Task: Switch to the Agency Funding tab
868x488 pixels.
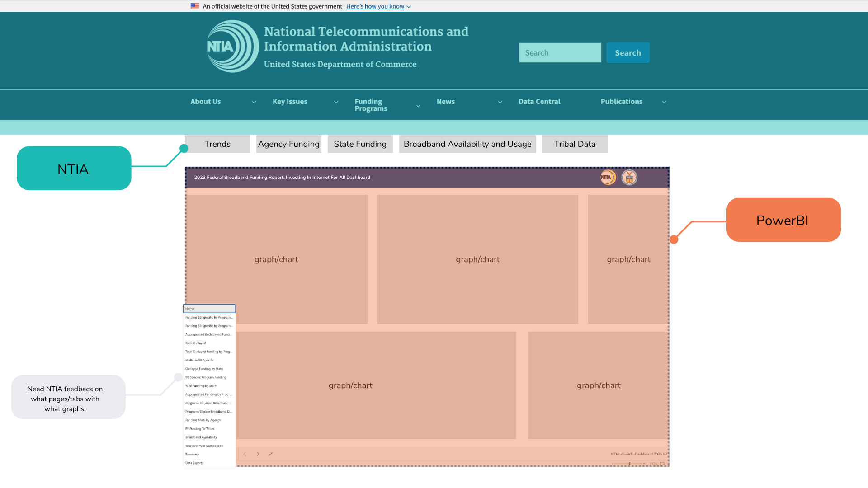Action: click(x=288, y=144)
